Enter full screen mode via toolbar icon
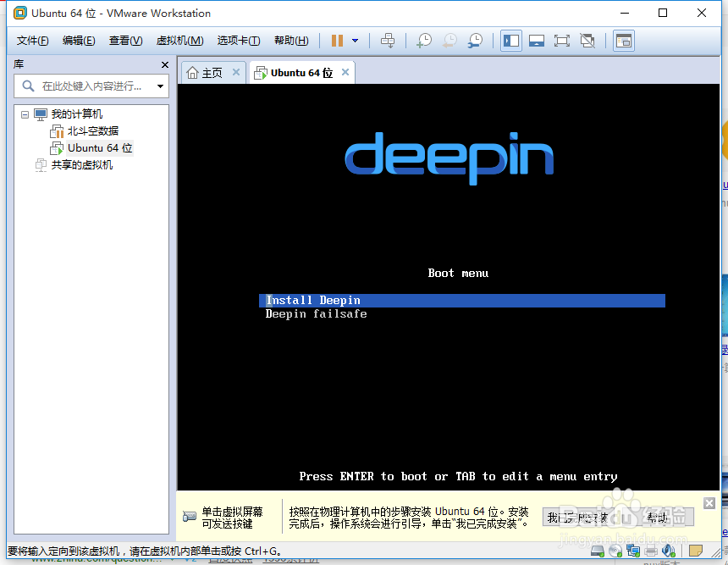 coord(561,40)
